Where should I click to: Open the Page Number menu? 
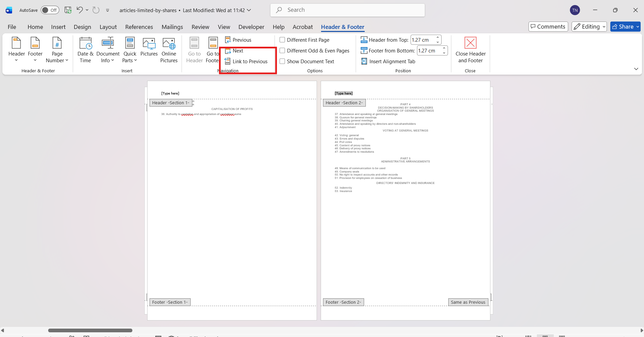pos(57,50)
